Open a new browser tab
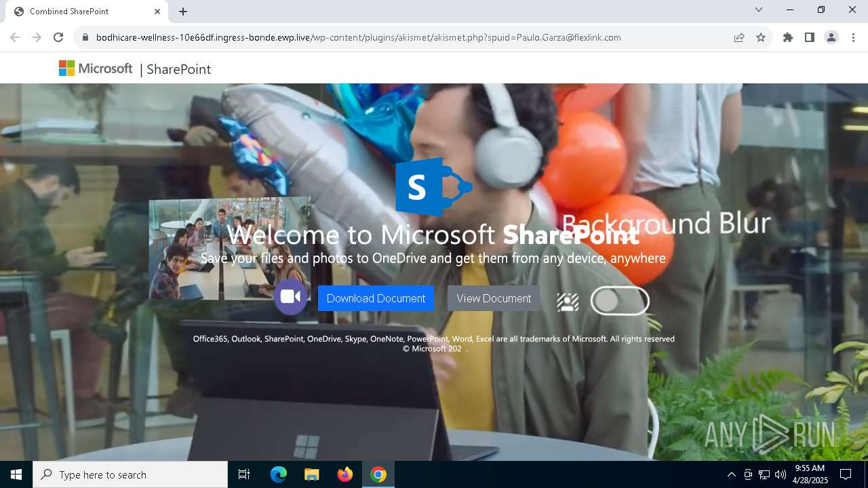 pos(183,12)
